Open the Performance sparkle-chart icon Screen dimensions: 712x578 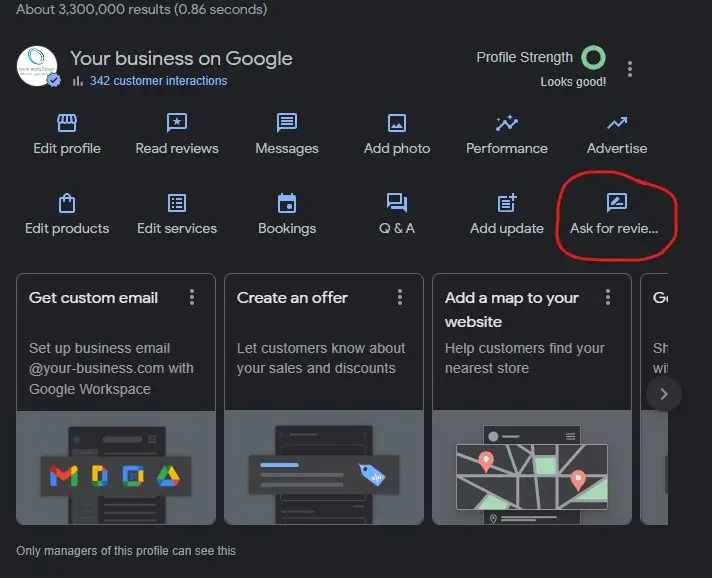pos(507,123)
